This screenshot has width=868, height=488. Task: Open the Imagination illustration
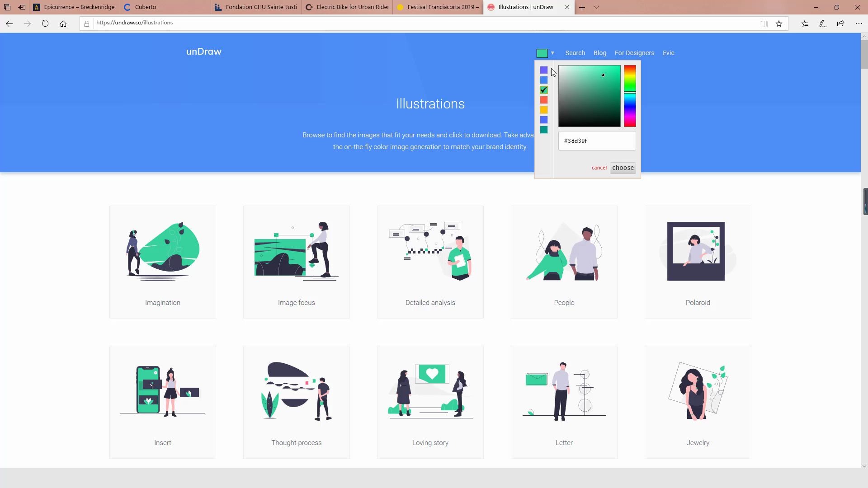pos(163,262)
